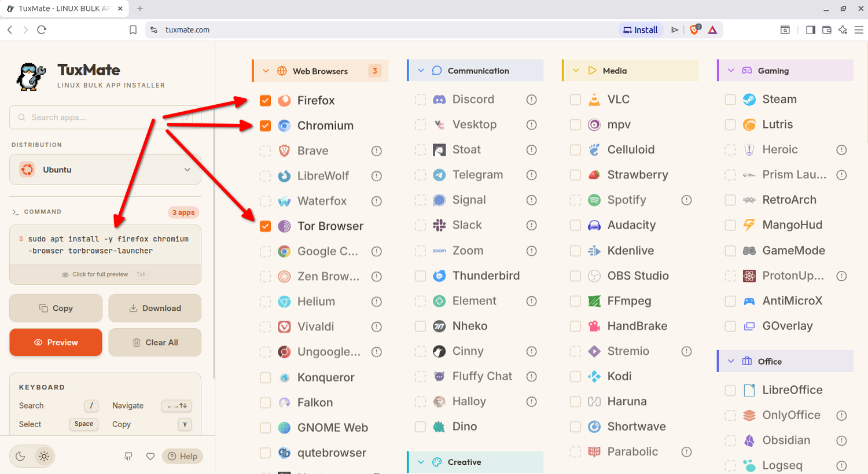
Task: Click the Copy command button
Action: (56, 308)
